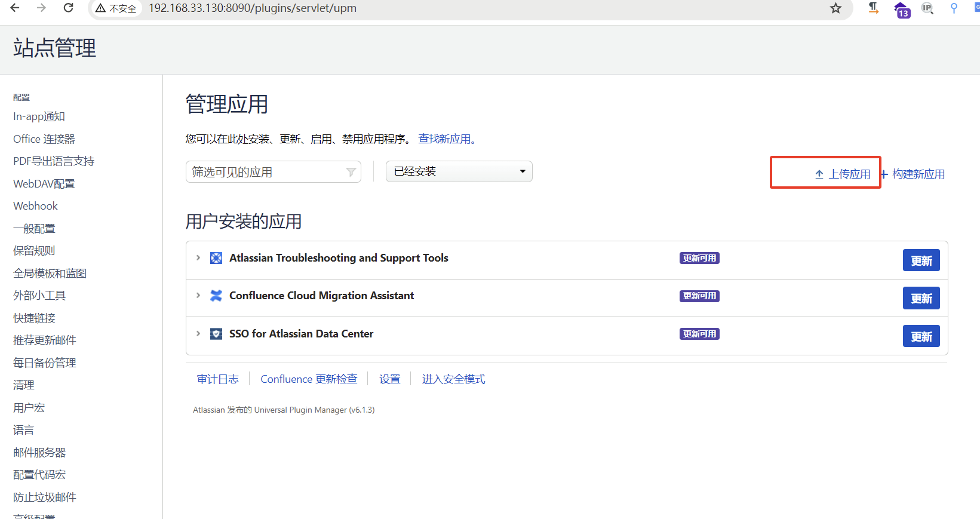Click Universal Plugin Manager version text
This screenshot has height=519, width=980.
284,410
